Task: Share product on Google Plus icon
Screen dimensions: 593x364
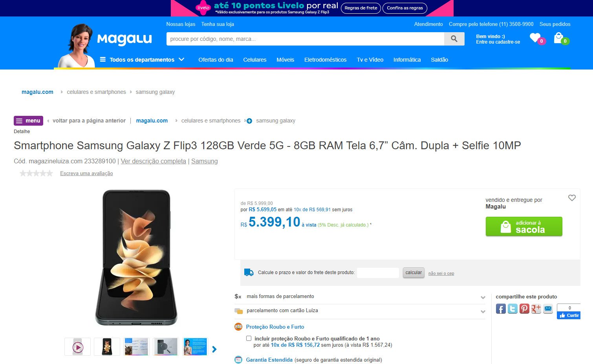Action: (x=536, y=309)
